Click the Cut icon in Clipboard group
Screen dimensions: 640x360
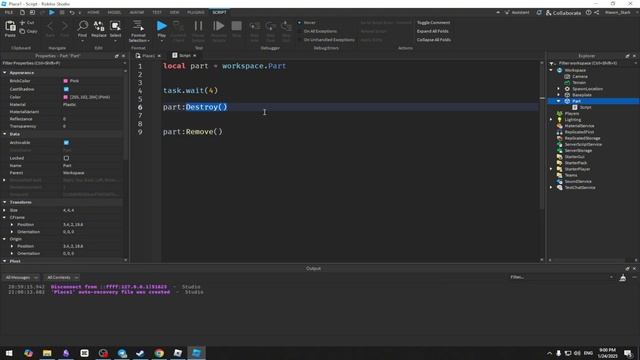click(22, 23)
